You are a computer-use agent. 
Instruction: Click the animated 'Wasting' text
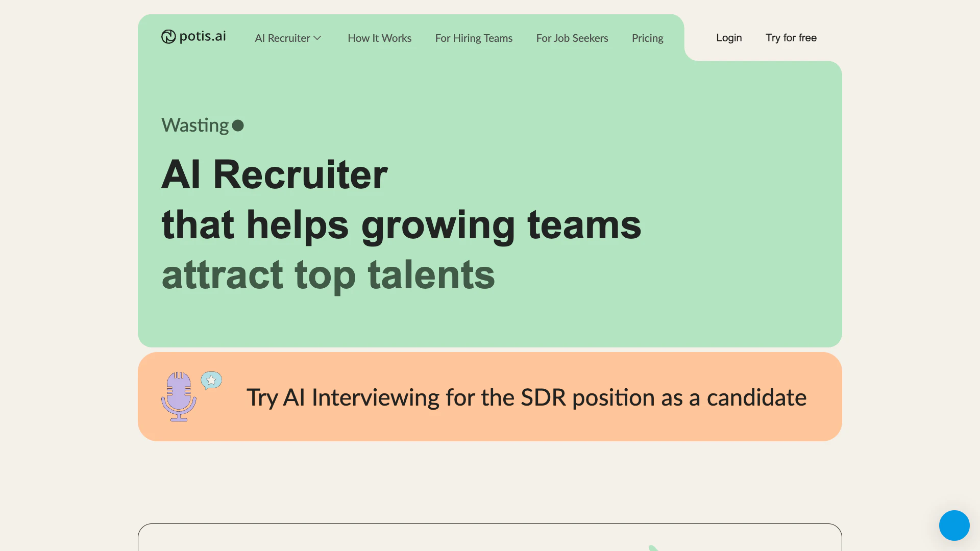click(x=195, y=126)
